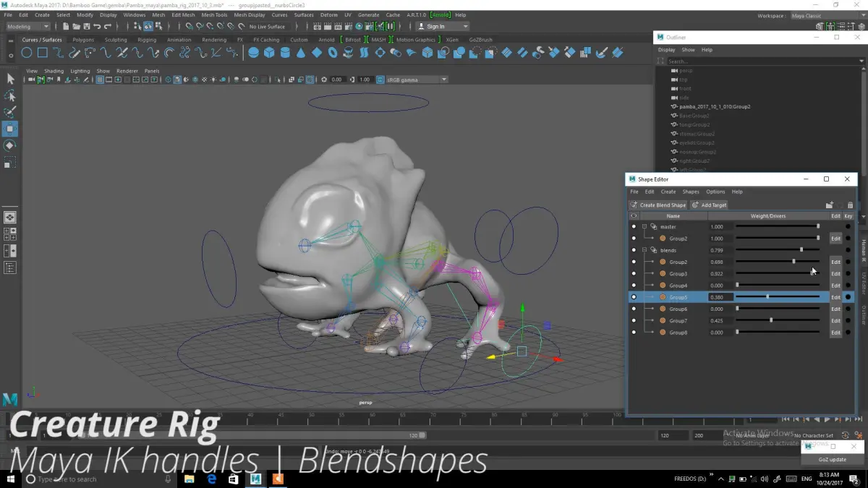Open the Human IK side tab
Screen dimensions: 868x488
(x=864, y=249)
